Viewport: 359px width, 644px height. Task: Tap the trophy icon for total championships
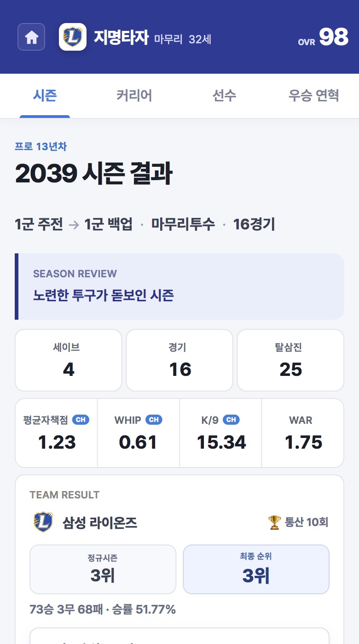coord(274,522)
